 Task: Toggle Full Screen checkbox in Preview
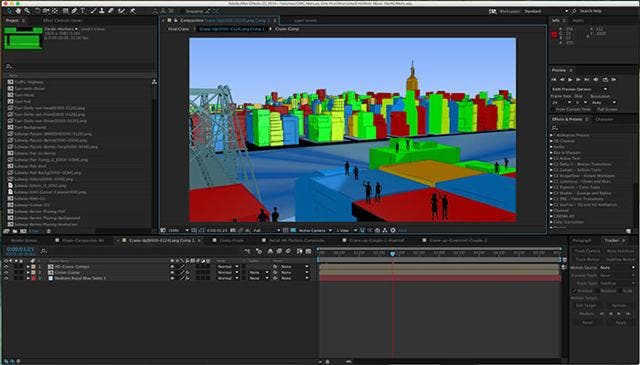(x=595, y=109)
